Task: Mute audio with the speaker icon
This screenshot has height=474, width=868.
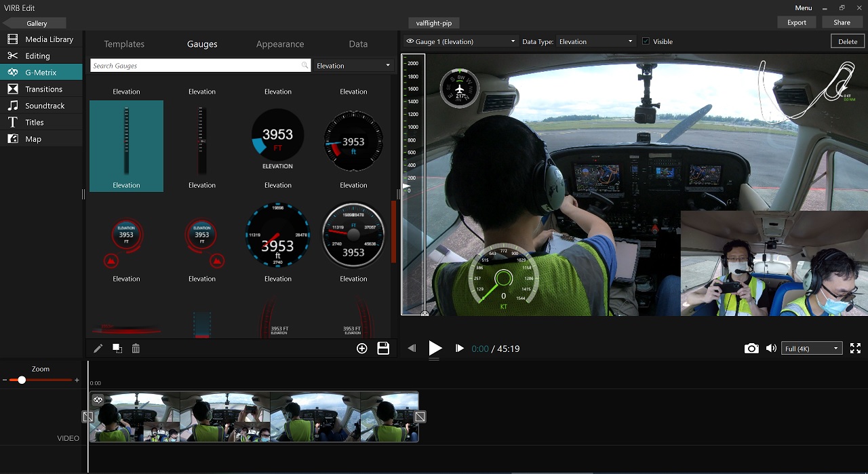Action: click(x=771, y=349)
